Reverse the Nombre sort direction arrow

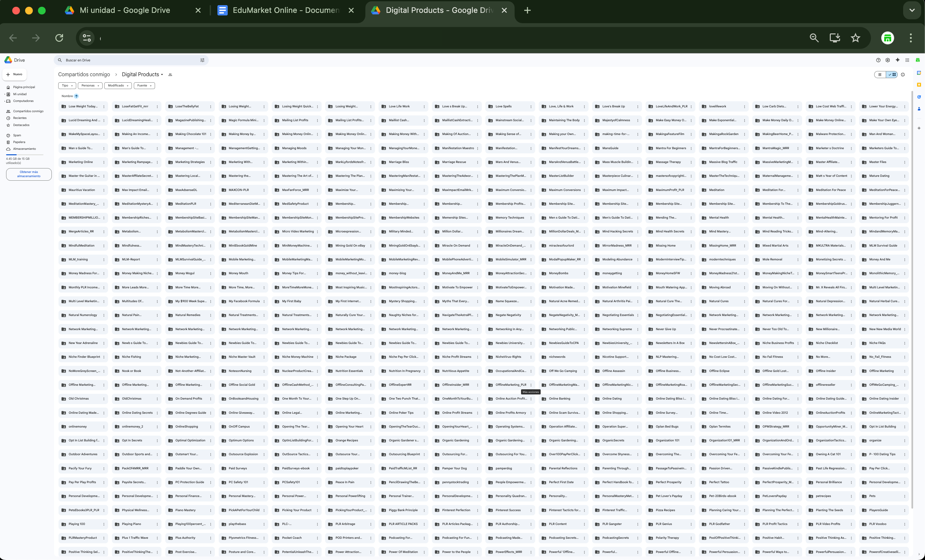76,96
